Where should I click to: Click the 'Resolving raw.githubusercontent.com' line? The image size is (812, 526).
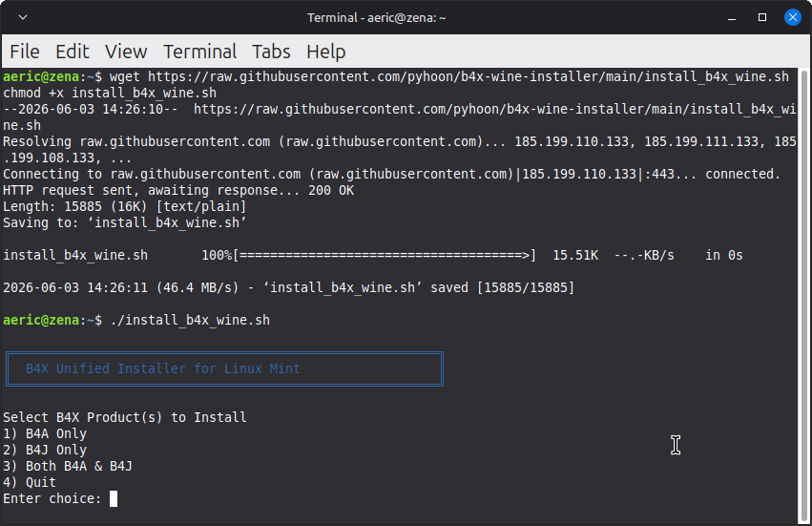pos(399,149)
